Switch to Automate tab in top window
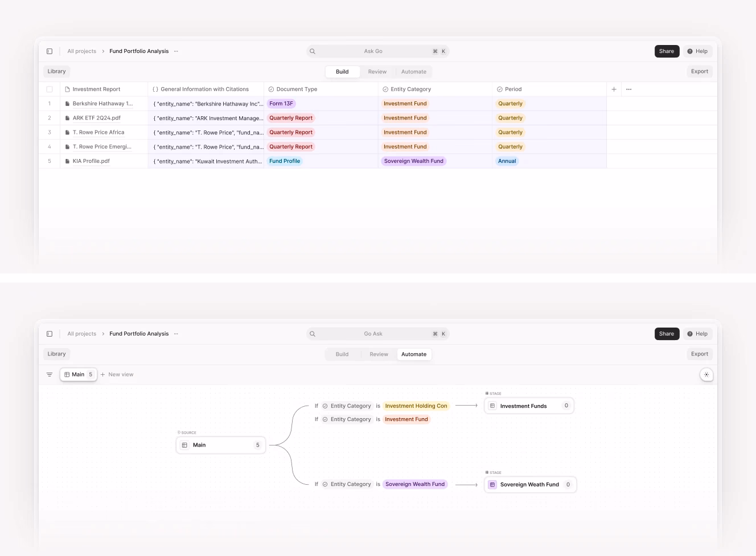This screenshot has height=556, width=756. (x=414, y=72)
